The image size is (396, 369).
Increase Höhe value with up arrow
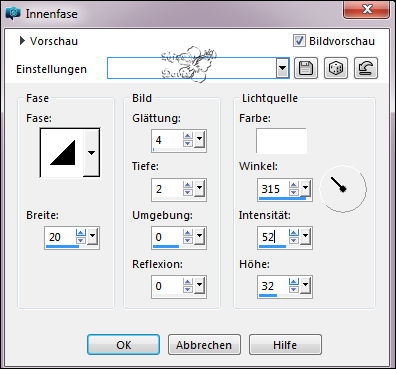pyautogui.click(x=294, y=282)
